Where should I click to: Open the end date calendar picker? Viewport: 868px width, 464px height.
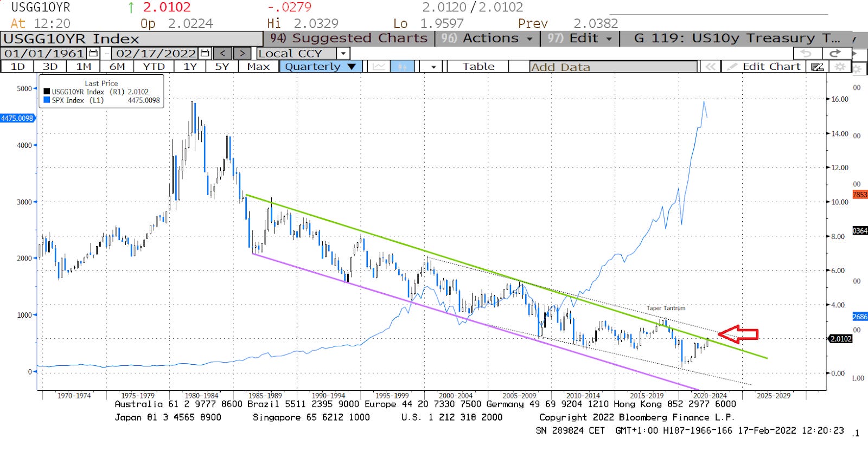205,53
